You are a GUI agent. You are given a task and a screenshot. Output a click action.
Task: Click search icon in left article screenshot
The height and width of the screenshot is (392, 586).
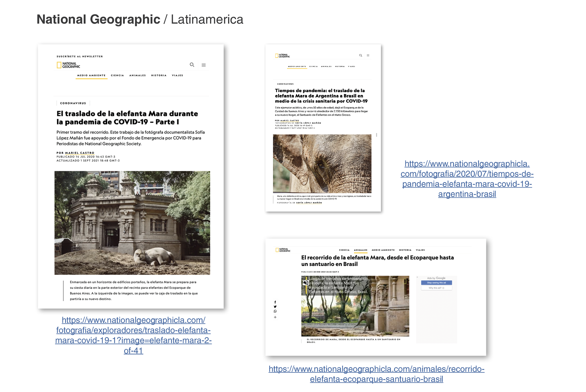(x=192, y=65)
